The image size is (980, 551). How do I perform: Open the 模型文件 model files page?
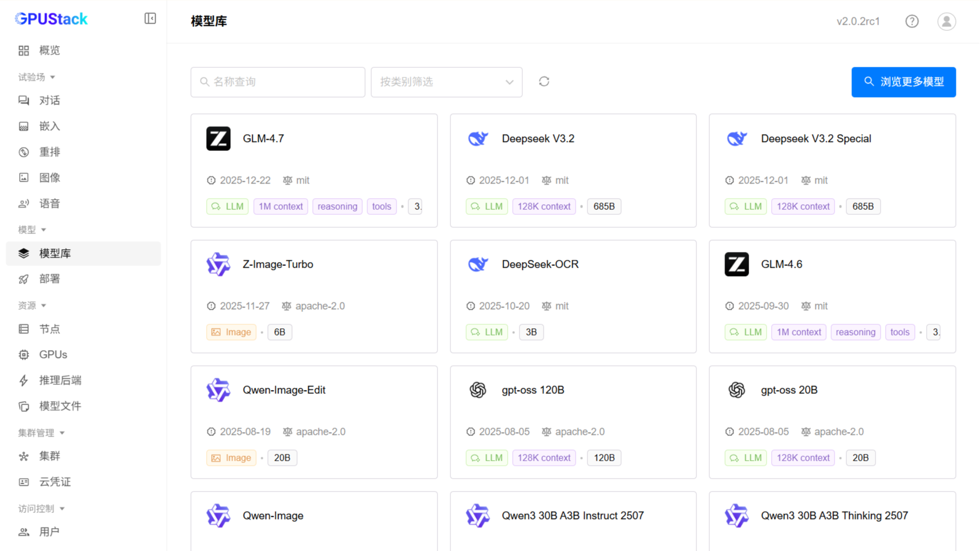[x=83, y=406]
